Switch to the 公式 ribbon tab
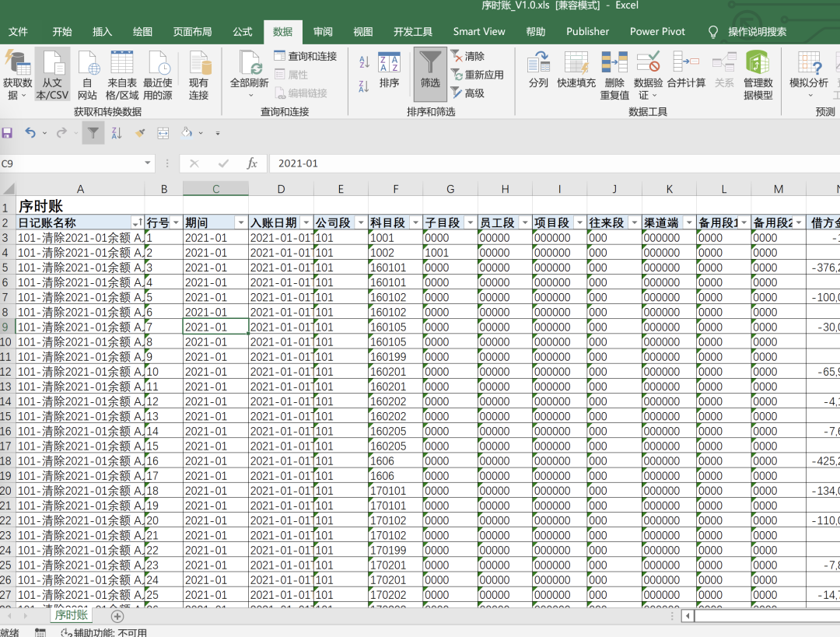Screen dimensions: 840x637 tap(242, 32)
